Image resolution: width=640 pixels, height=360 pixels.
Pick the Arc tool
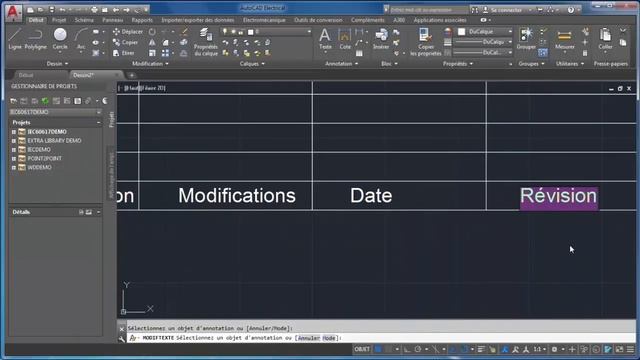pos(81,39)
